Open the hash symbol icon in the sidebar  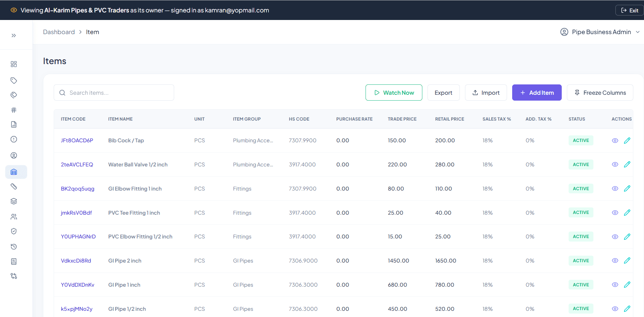[x=14, y=110]
